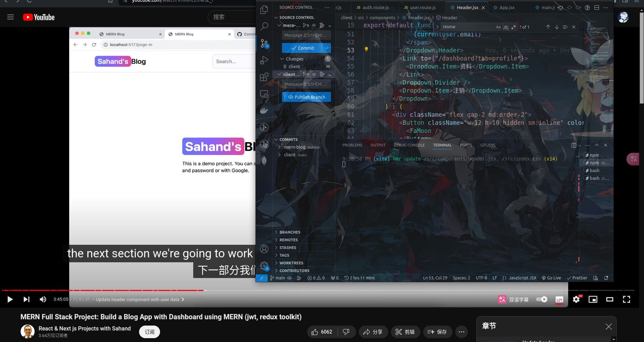The image size is (644, 342).
Task: Split the terminal panel
Action: coord(574,145)
